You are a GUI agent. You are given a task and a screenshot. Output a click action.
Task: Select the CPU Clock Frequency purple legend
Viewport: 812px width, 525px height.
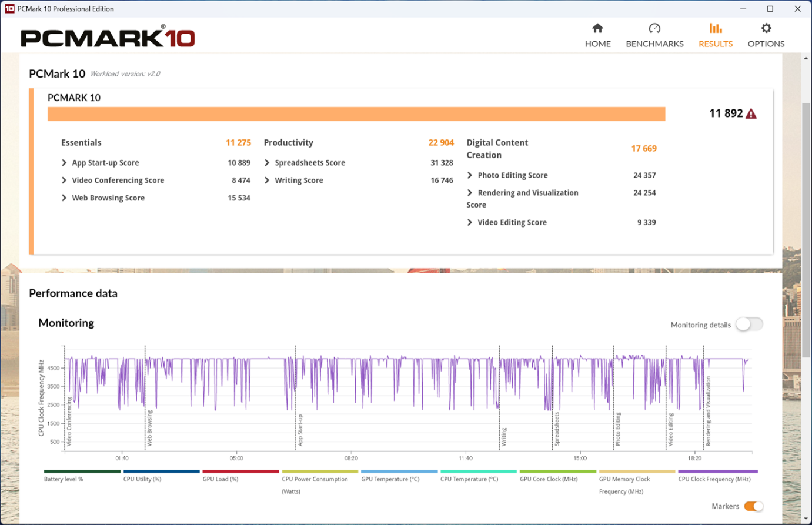pyautogui.click(x=717, y=472)
